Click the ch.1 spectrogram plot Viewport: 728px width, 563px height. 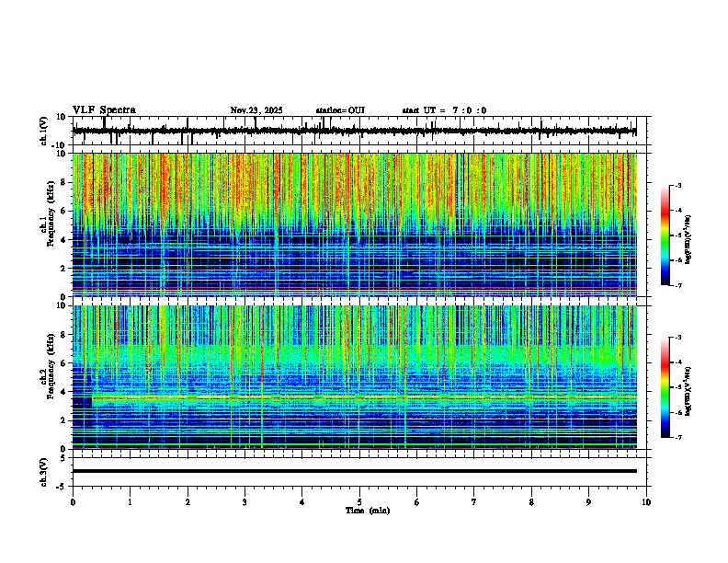tap(355, 224)
